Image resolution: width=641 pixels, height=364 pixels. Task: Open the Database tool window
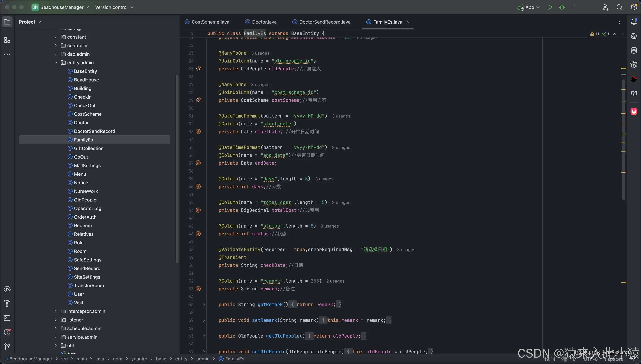(x=634, y=51)
